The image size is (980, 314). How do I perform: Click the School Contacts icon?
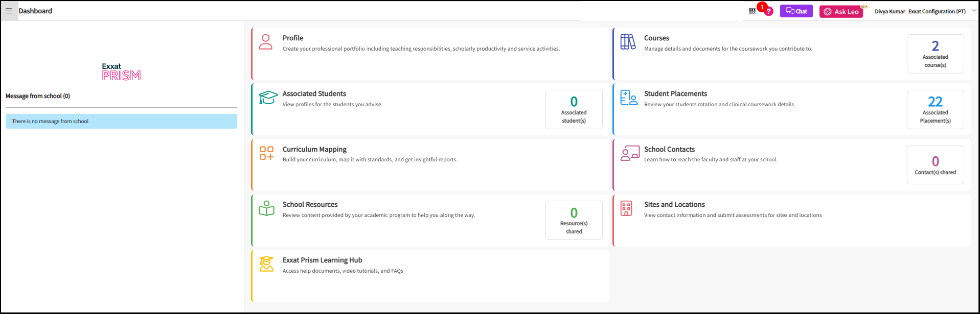(x=630, y=153)
